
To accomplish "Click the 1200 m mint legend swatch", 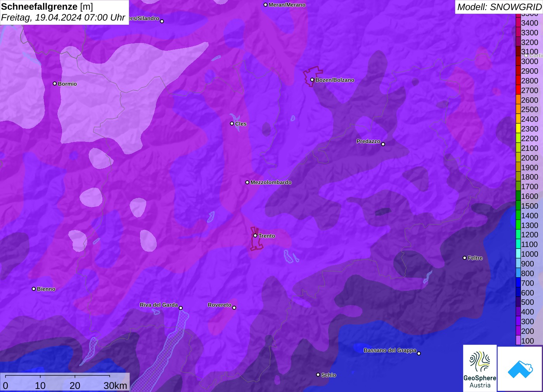I will (x=518, y=235).
